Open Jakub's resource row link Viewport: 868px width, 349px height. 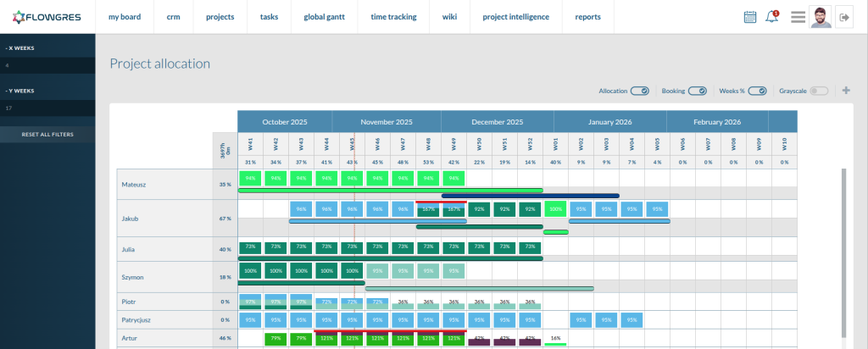(x=130, y=219)
